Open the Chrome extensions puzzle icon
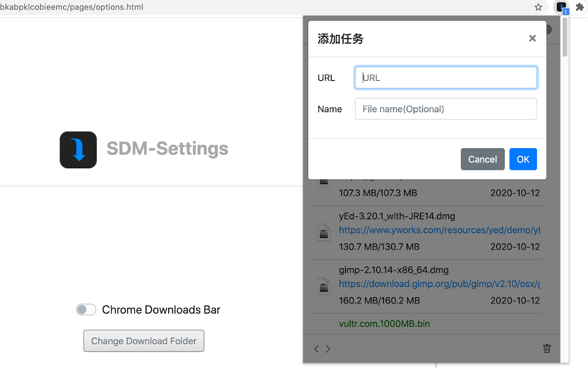This screenshot has width=588, height=368. 580,7
